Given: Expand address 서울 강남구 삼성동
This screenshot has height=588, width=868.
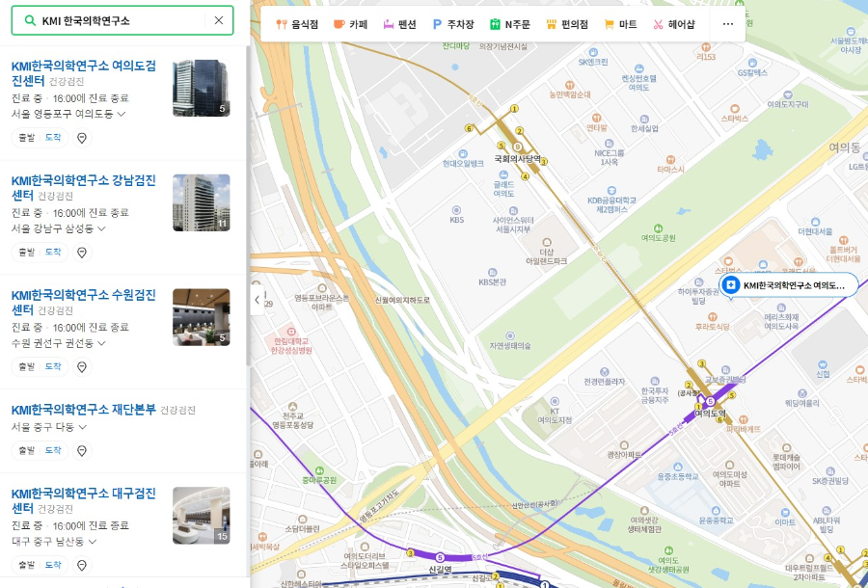Looking at the screenshot, I should coord(59,228).
